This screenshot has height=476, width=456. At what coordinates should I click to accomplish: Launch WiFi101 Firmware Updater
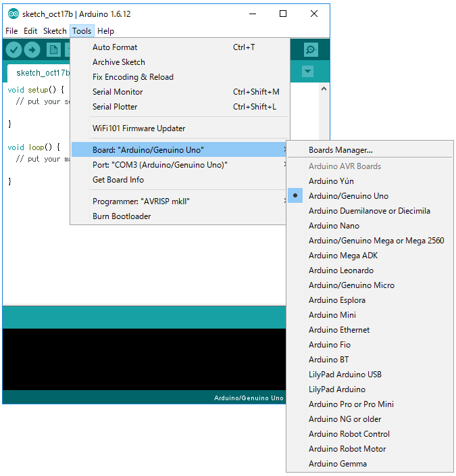click(180, 128)
